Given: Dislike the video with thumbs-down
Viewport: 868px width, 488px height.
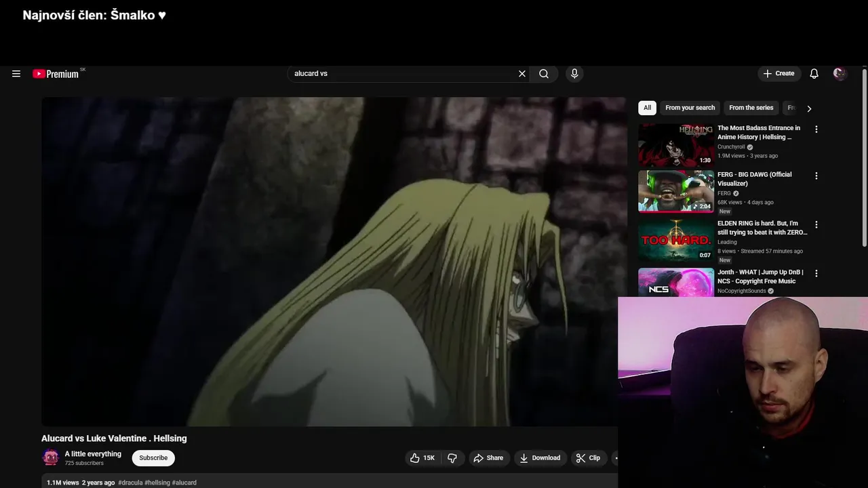Looking at the screenshot, I should click(x=452, y=458).
